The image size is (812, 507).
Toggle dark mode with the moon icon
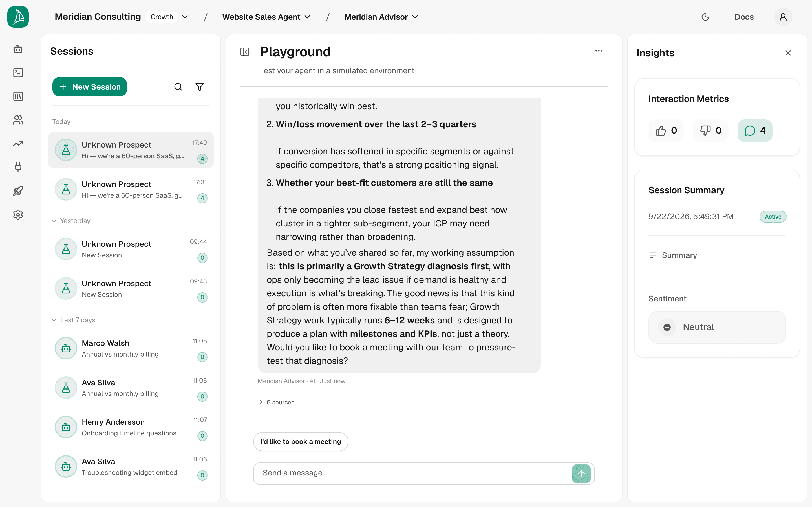tap(705, 17)
